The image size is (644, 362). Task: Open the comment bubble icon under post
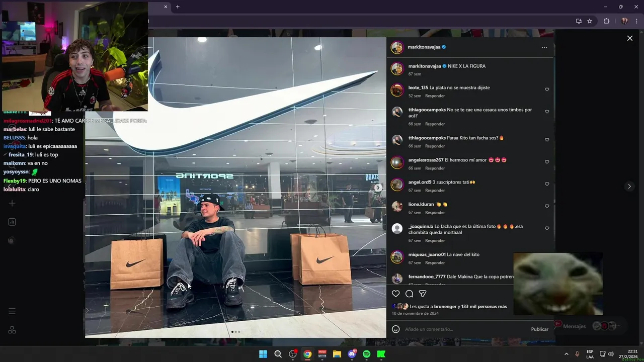[x=409, y=294]
